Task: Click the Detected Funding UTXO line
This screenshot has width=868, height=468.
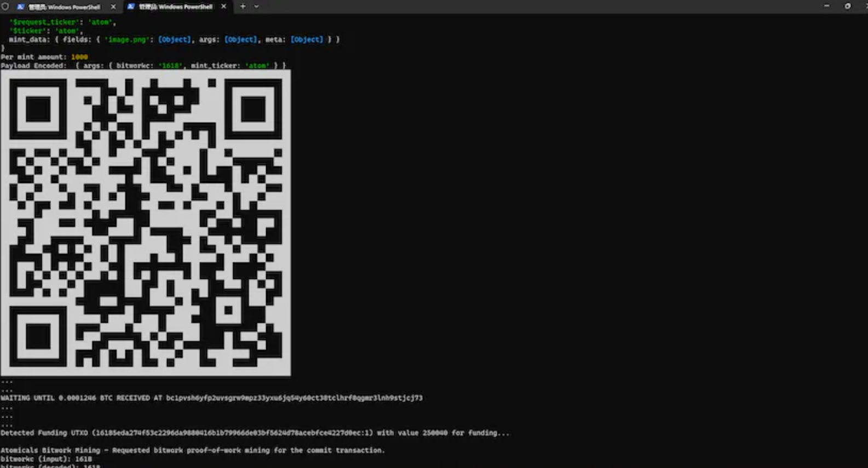Action: [x=255, y=433]
